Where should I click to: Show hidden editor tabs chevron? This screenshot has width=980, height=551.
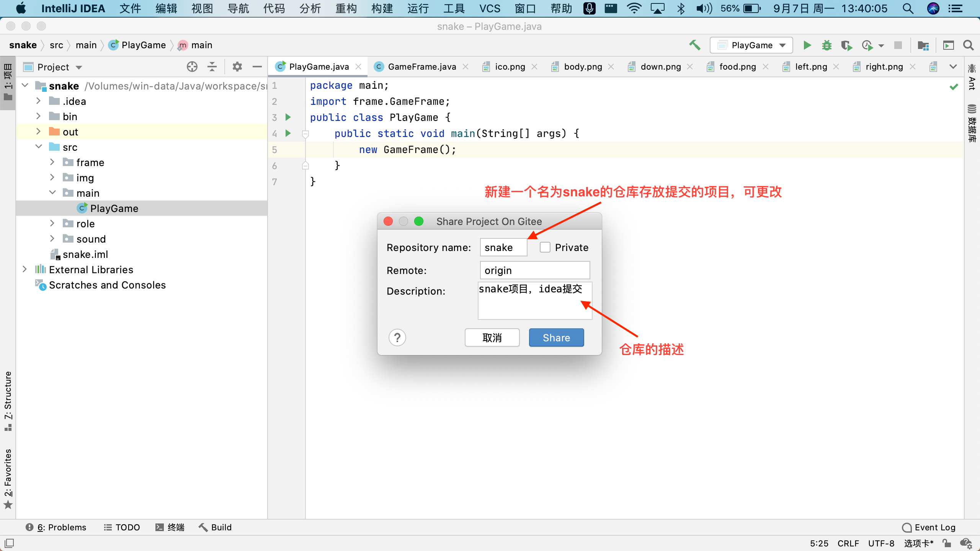coord(953,67)
